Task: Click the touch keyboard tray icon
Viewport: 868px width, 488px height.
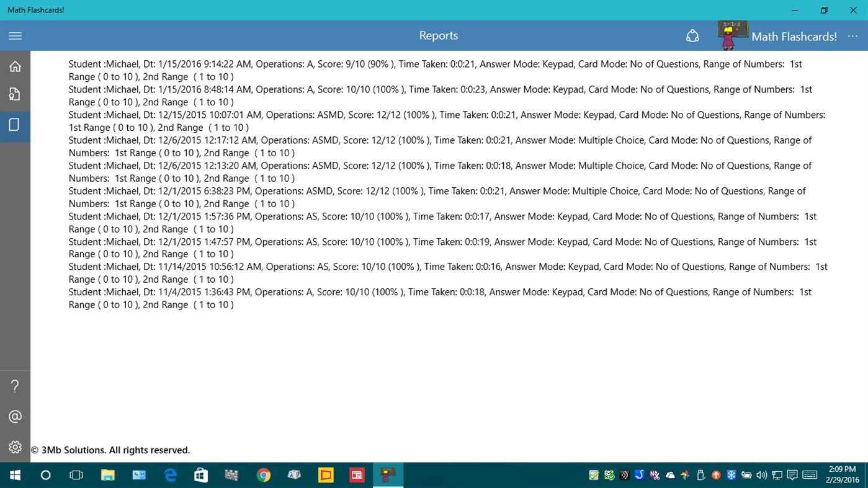Action: coord(809,475)
